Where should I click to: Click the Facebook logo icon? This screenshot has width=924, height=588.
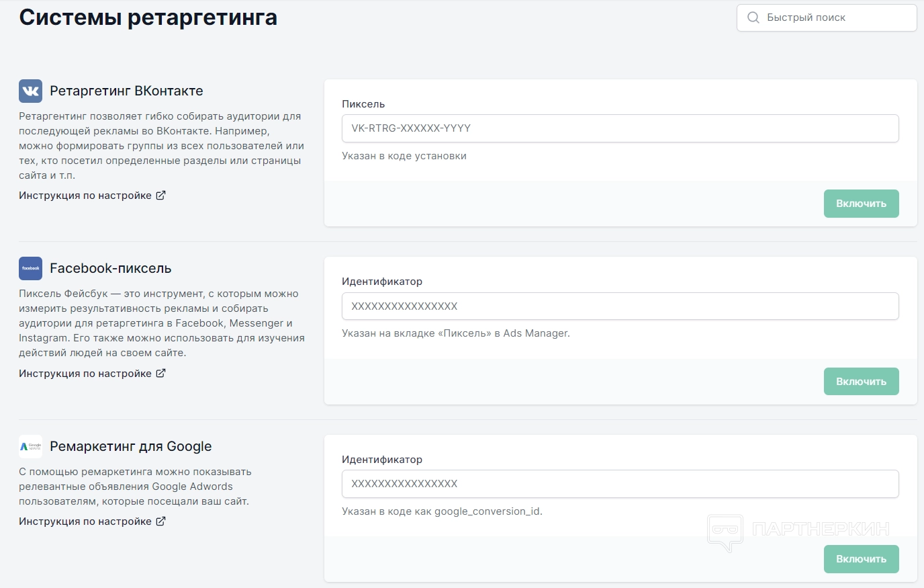(30, 268)
